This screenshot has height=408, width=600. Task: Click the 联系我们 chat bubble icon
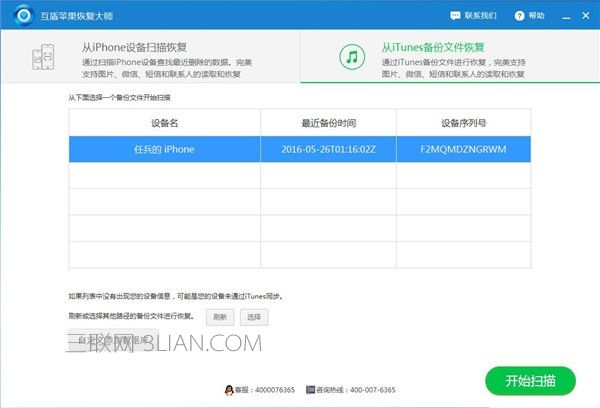pos(455,16)
